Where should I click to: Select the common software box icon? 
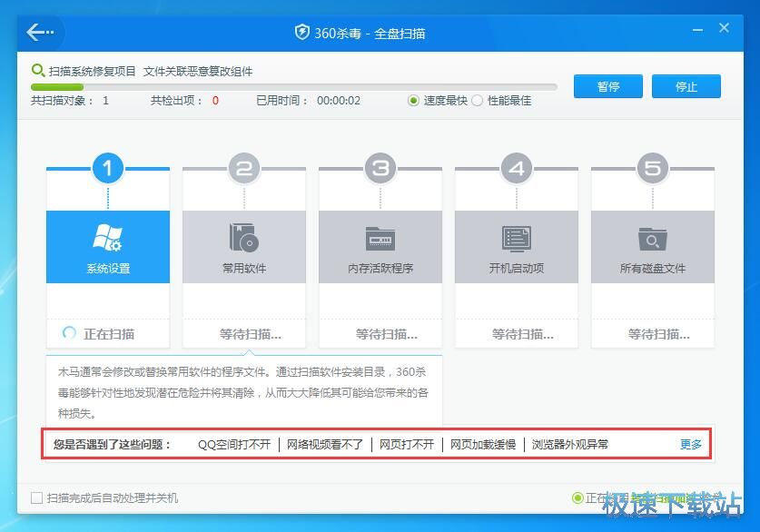tap(244, 238)
